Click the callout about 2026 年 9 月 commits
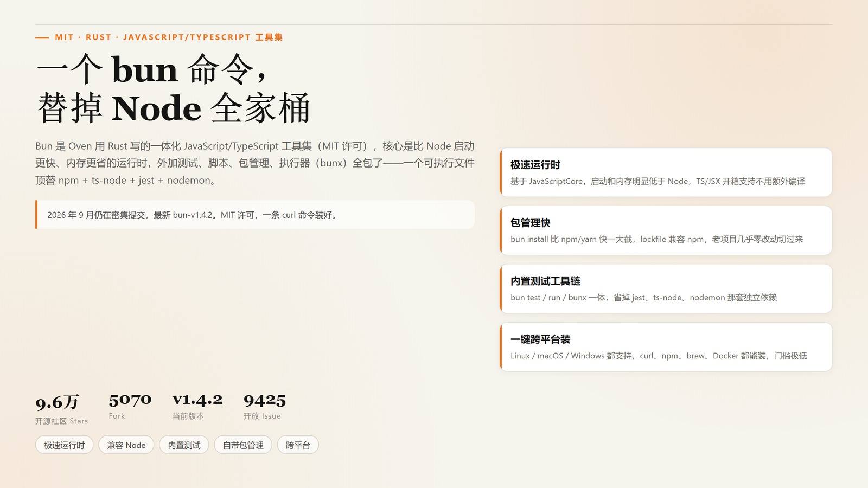 (x=255, y=215)
